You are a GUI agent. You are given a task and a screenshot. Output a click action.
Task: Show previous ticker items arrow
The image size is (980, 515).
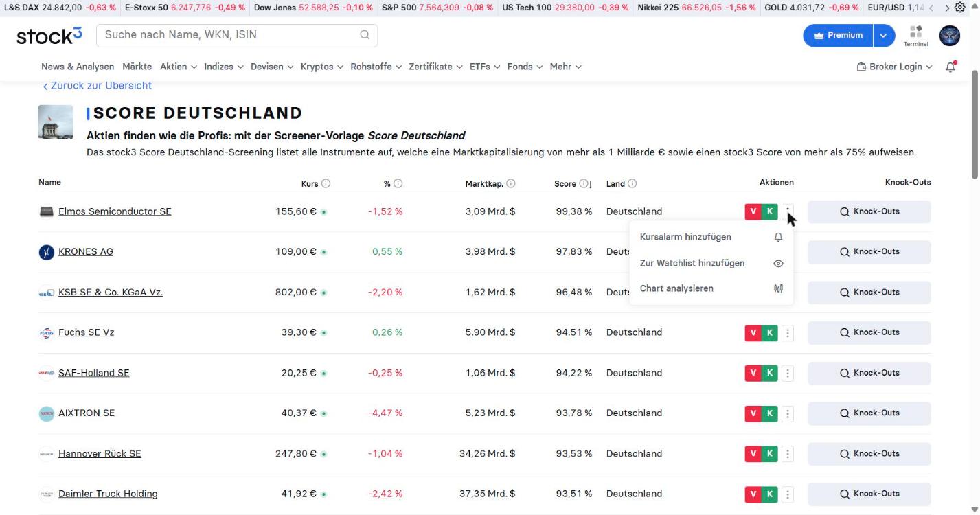(x=931, y=8)
